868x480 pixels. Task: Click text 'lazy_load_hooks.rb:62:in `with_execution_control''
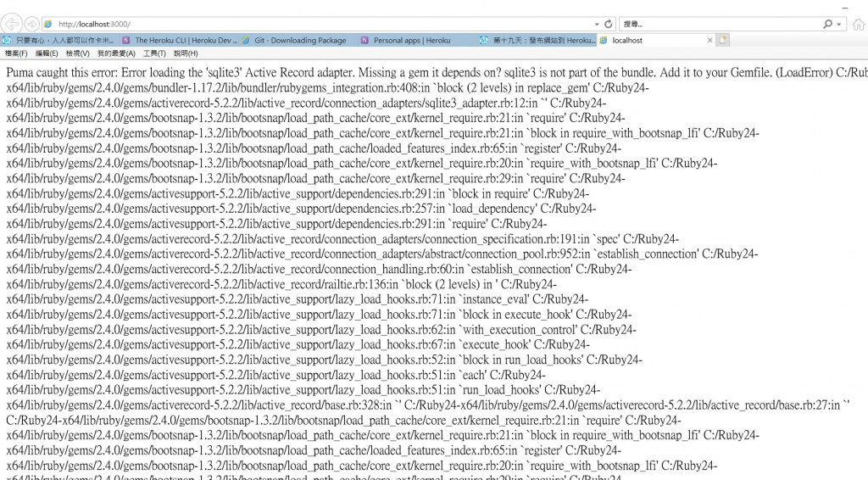pyautogui.click(x=455, y=330)
